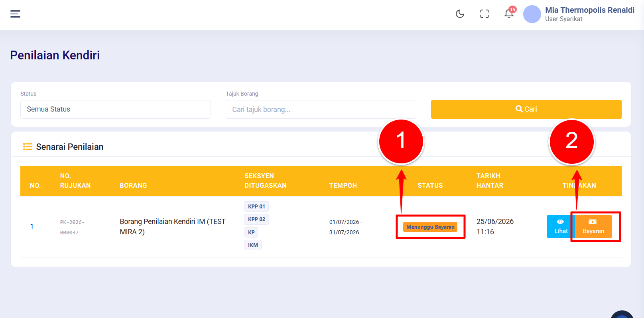Viewport: 644px width, 318px height.
Task: Click the period 01/07/2026 - 31/07/2026
Action: coord(346,227)
